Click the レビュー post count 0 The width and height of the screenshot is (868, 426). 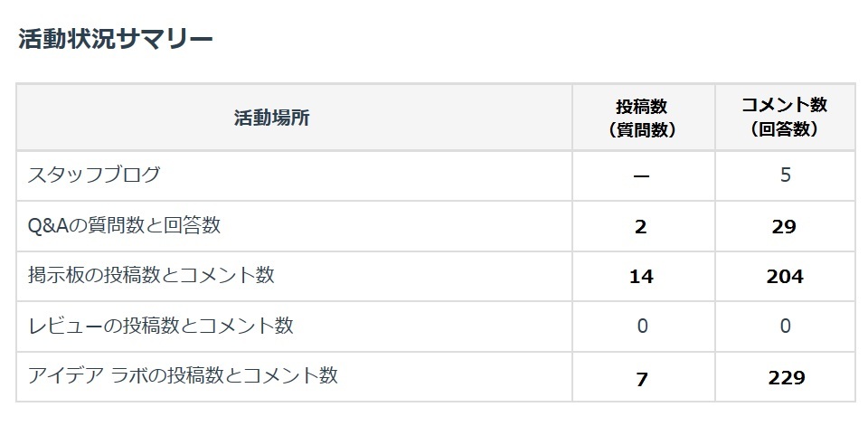[642, 327]
